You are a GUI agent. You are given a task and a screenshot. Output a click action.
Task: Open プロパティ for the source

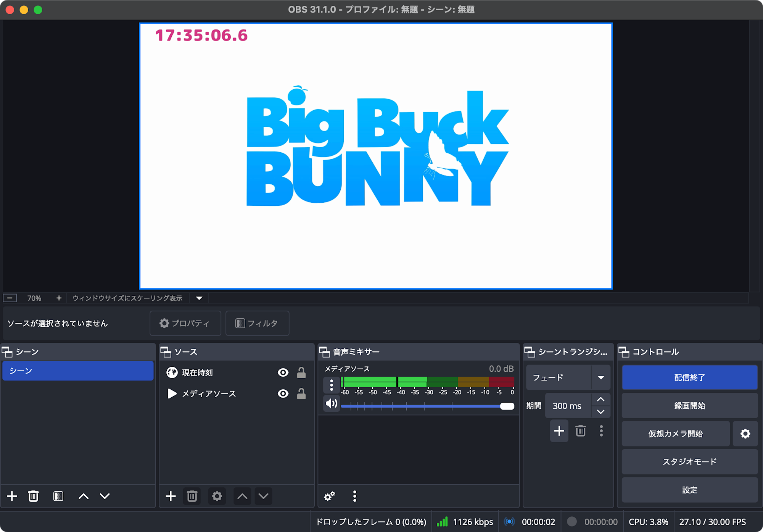pos(185,323)
